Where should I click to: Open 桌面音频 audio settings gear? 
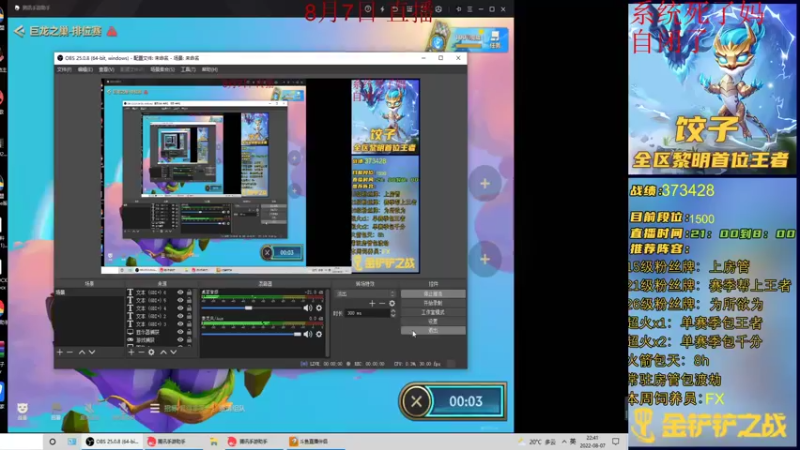coord(319,308)
